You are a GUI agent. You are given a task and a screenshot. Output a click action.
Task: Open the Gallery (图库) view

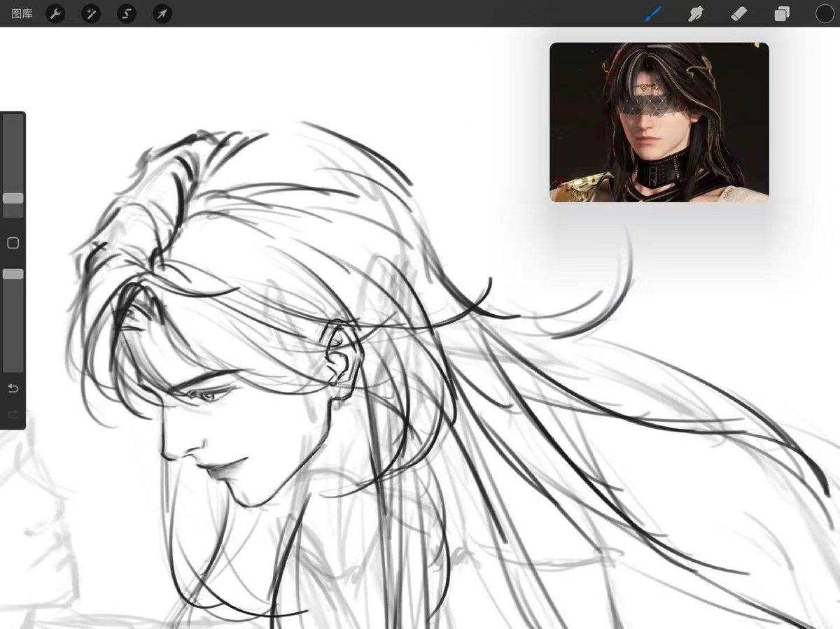(x=22, y=13)
